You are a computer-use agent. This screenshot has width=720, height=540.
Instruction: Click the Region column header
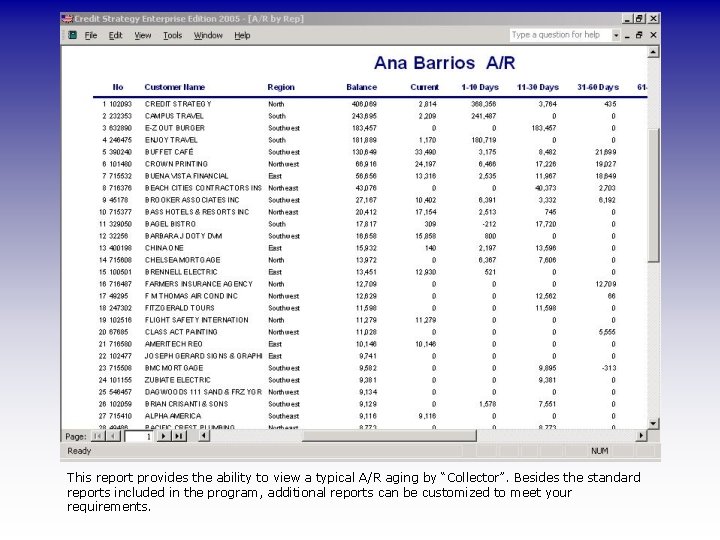(x=281, y=87)
